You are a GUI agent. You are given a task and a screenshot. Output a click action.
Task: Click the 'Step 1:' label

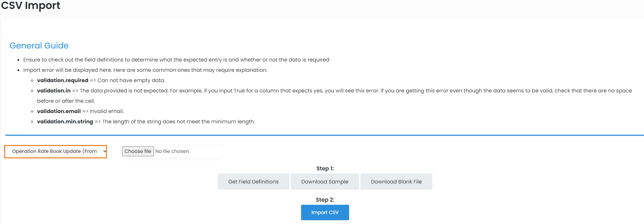(325, 168)
